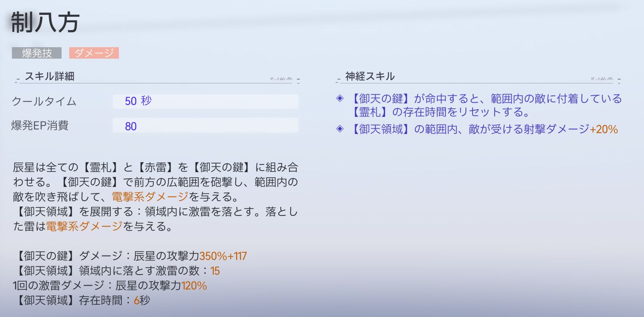Screen dimensions: 644x317
Task: Click the orange 120% 激雷ダメージ value
Action: pyautogui.click(x=194, y=286)
